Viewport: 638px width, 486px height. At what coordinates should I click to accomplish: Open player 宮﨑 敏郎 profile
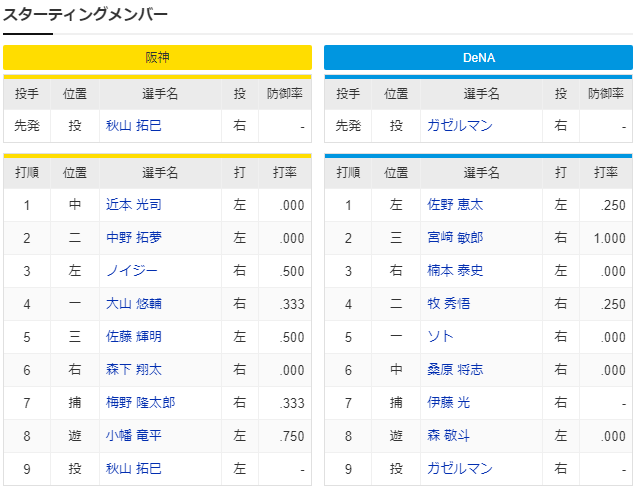pos(455,237)
